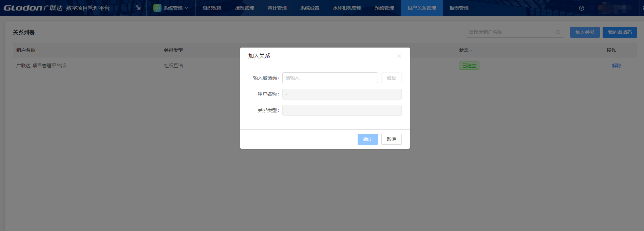
Task: Click the Glodon 广联达 logo
Action: [x=33, y=8]
